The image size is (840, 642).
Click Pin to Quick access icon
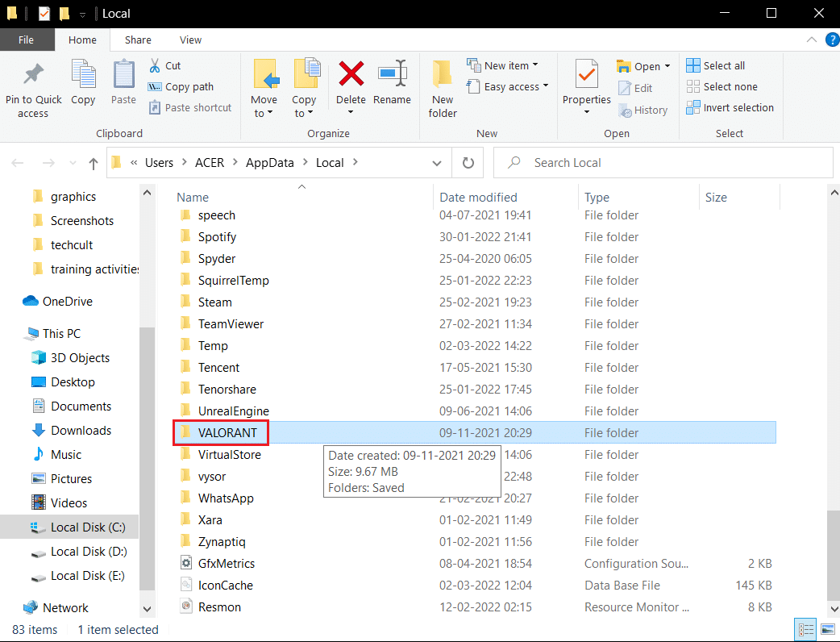[x=33, y=75]
